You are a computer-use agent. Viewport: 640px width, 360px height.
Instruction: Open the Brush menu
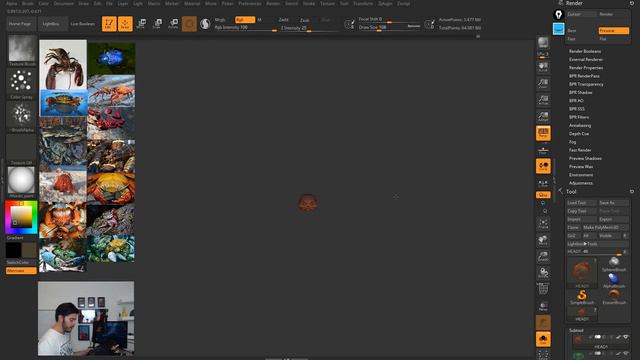point(28,3)
